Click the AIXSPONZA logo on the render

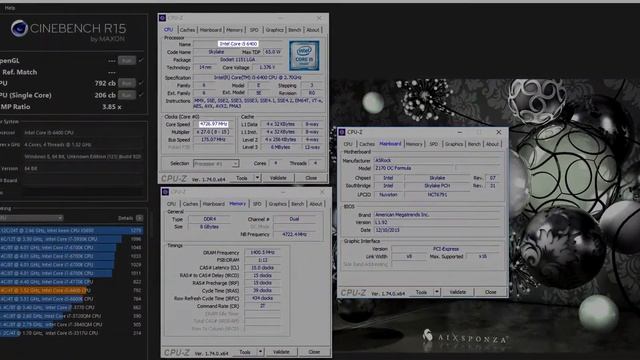tap(465, 337)
